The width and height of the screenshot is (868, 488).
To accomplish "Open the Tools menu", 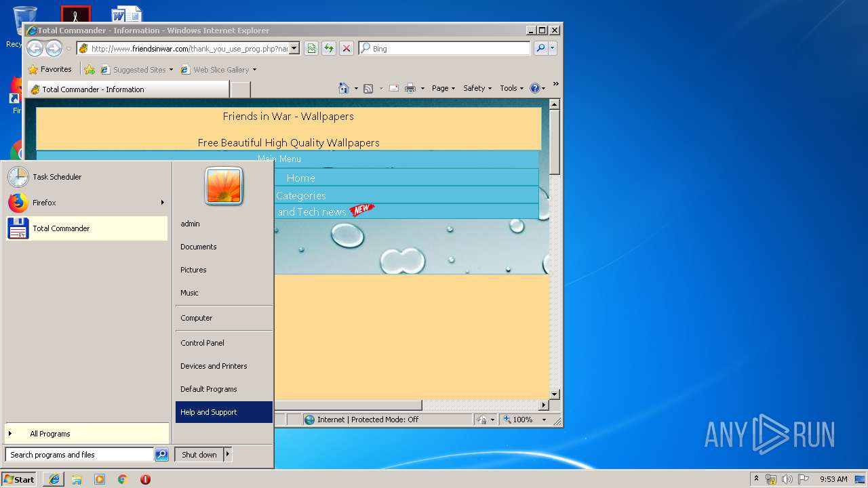I will (511, 88).
